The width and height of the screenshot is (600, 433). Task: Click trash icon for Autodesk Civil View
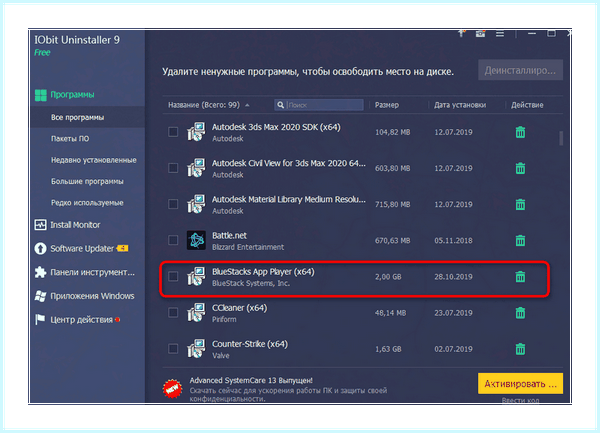[520, 168]
